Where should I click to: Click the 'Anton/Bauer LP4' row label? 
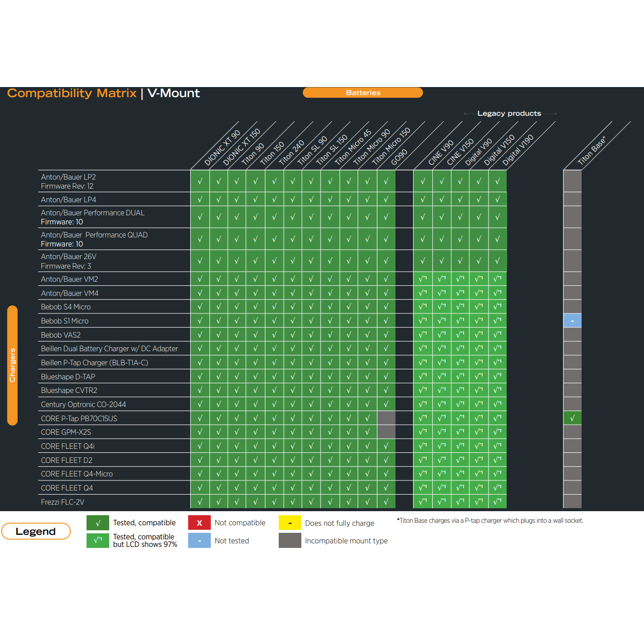click(x=68, y=200)
